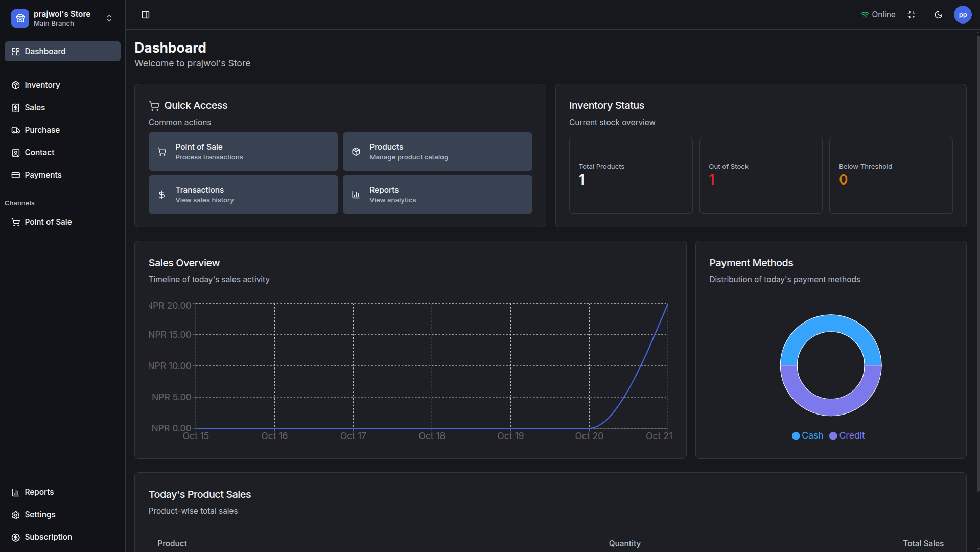Click the Online wifi status icon
The height and width of the screenshot is (552, 980).
point(865,15)
